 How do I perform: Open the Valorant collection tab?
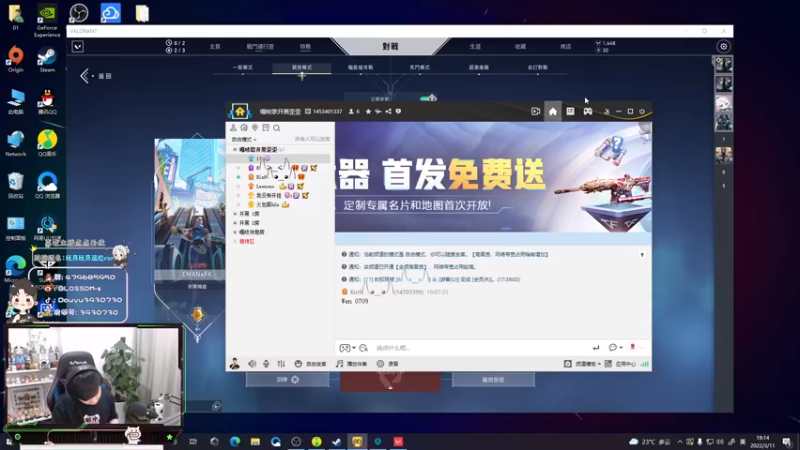point(520,46)
